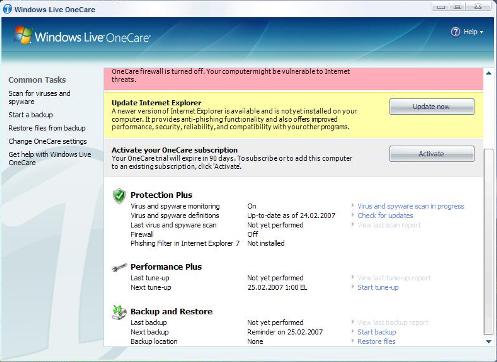Select Start a backup in Common Tasks
Viewport: 497px width, 362px height.
tap(31, 115)
